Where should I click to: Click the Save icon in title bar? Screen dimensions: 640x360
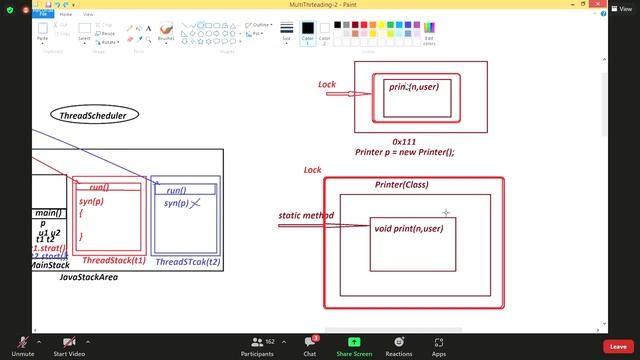48,4
